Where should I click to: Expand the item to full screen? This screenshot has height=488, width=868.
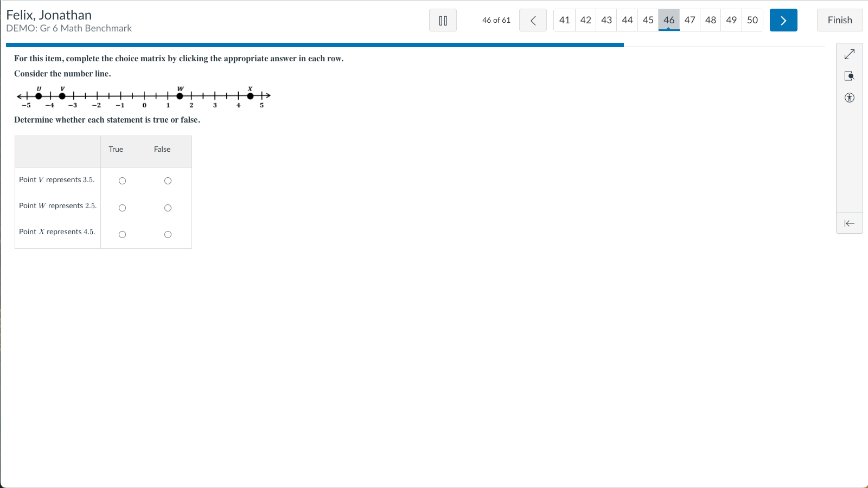[849, 54]
